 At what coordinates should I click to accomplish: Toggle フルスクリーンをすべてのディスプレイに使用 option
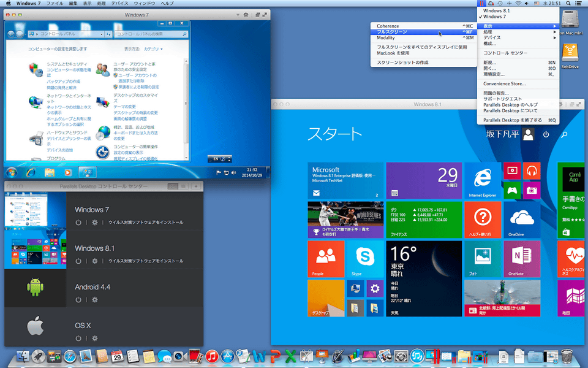click(424, 47)
